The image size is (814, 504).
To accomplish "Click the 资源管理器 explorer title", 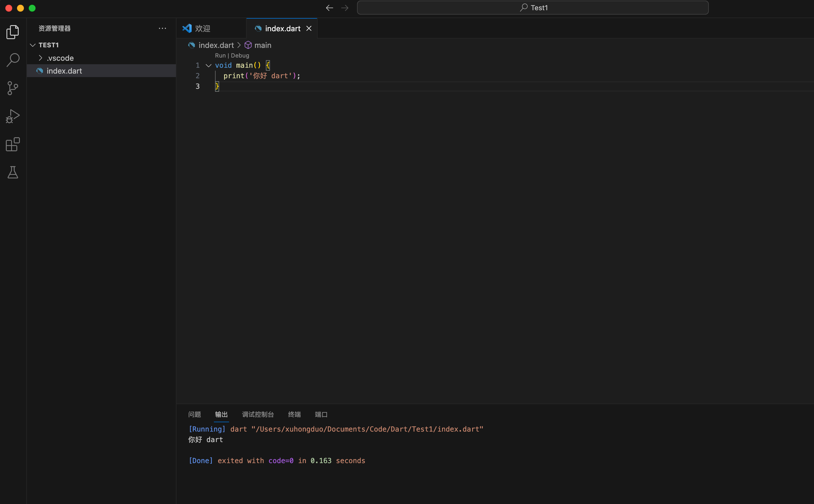I will click(55, 28).
